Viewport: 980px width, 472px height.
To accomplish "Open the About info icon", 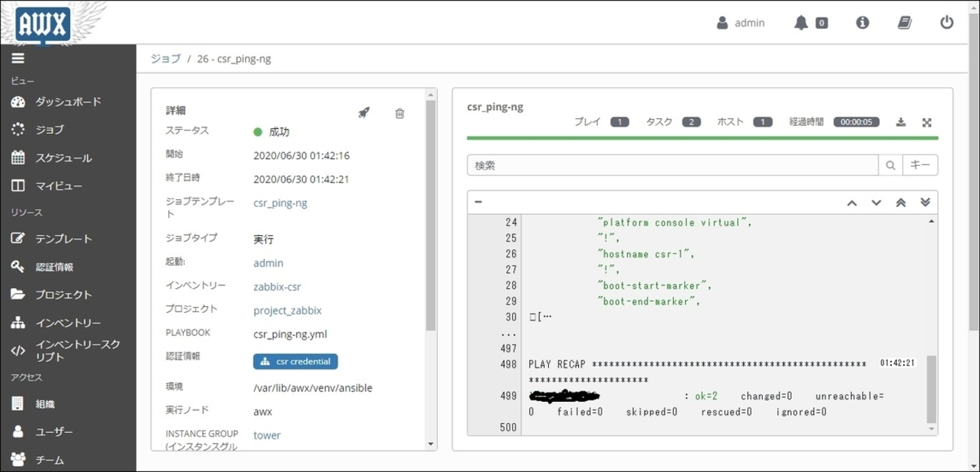I will coord(862,23).
